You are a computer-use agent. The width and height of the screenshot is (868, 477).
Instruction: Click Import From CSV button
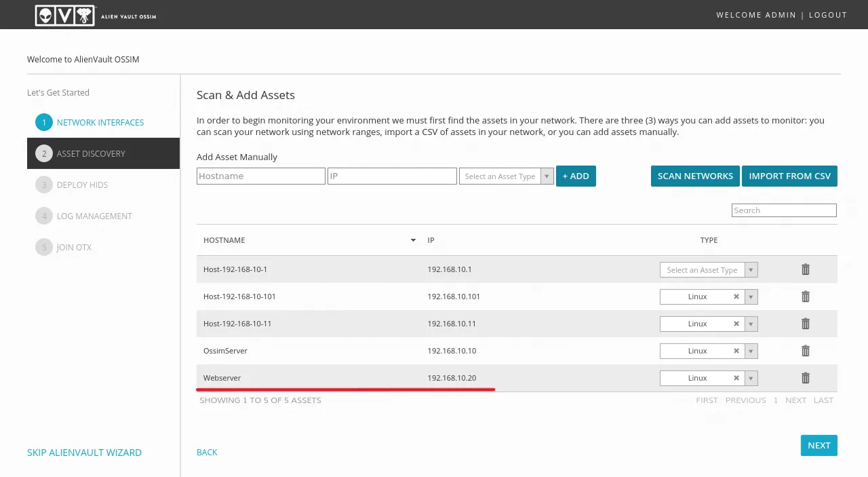[789, 176]
